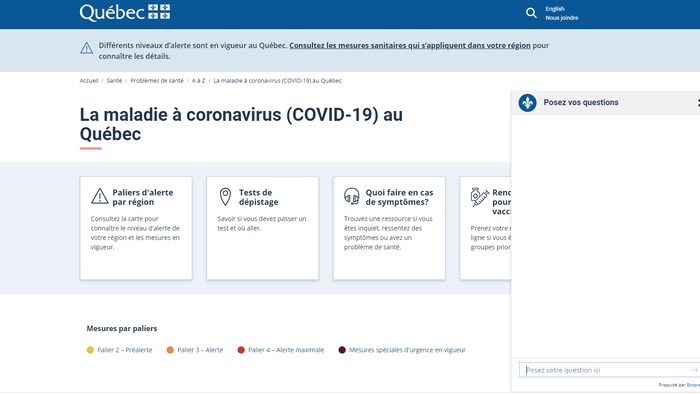Image resolution: width=700 pixels, height=394 pixels.
Task: Click the dark red Mesures spéciales dot
Action: tap(342, 350)
